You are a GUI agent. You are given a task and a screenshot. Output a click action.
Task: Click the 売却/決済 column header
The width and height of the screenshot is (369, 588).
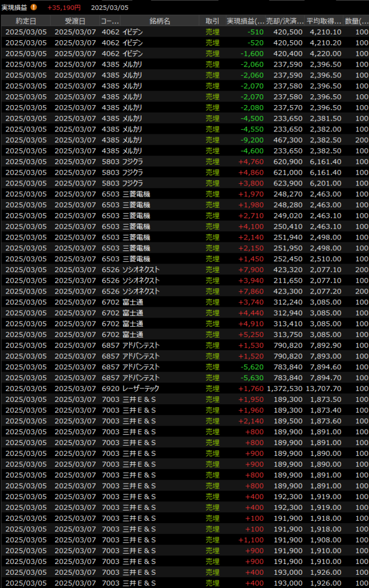[x=285, y=21]
